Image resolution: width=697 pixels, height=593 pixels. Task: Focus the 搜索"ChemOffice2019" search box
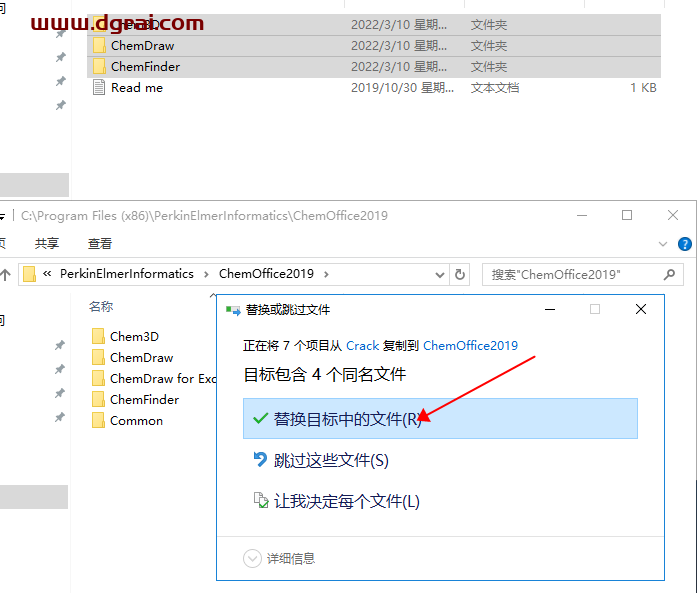pyautogui.click(x=583, y=274)
